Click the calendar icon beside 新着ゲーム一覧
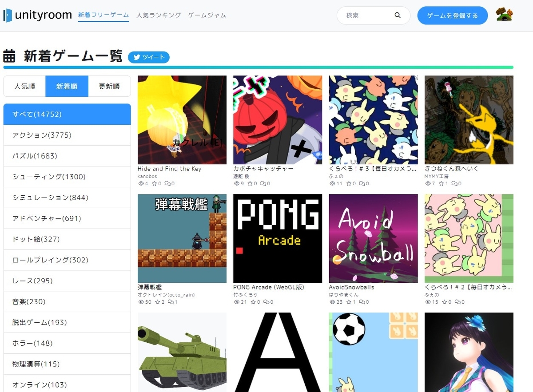The height and width of the screenshot is (392, 533). point(10,57)
